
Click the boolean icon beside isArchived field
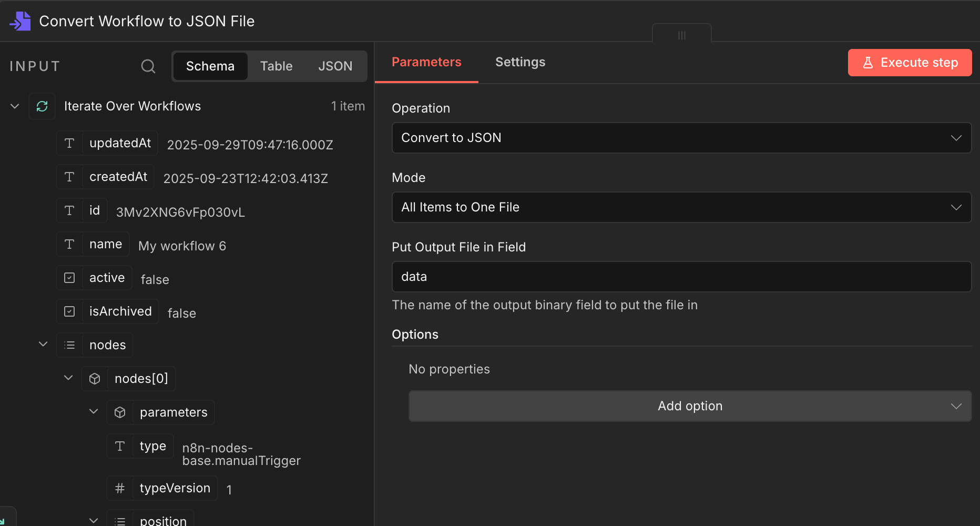tap(69, 311)
